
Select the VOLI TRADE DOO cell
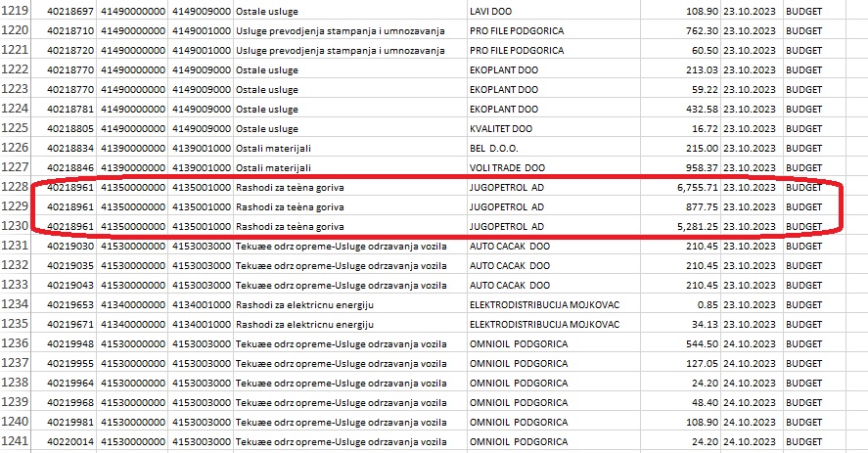click(554, 168)
